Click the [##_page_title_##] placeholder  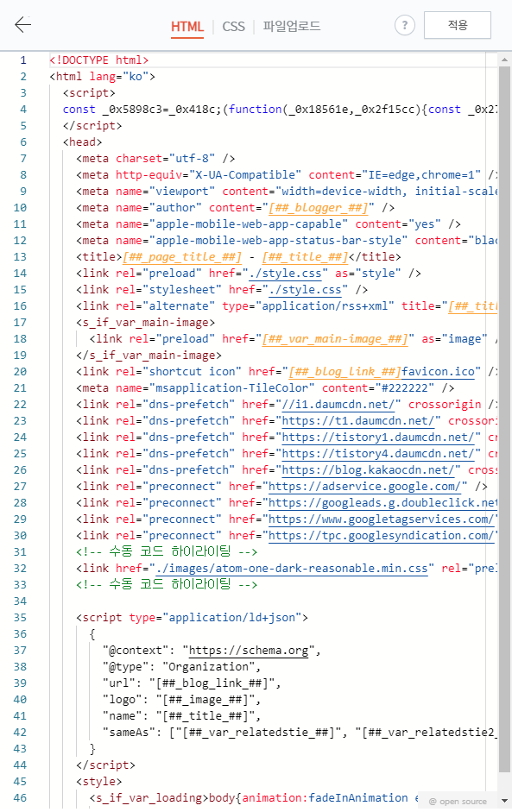[182, 257]
